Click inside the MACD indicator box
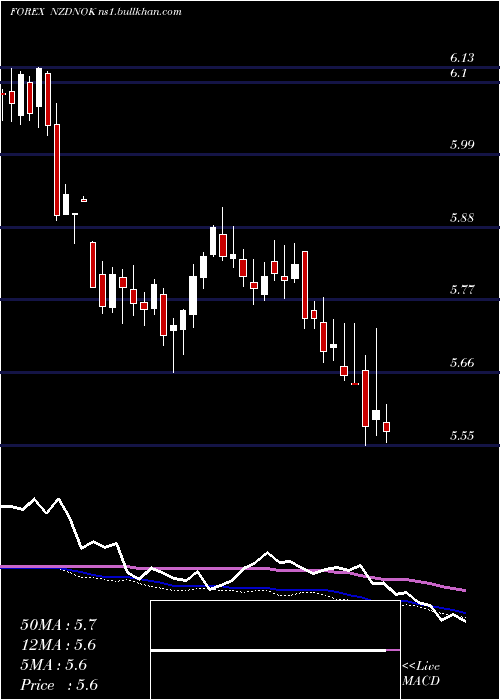Screen dimensions: 500x700 click(275, 650)
